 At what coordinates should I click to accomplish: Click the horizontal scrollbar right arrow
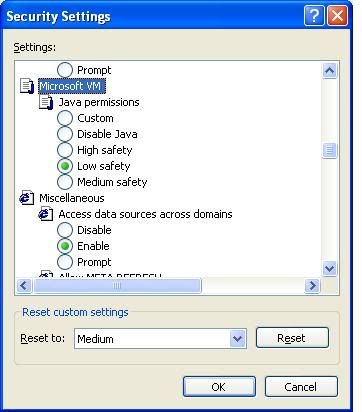(x=312, y=286)
